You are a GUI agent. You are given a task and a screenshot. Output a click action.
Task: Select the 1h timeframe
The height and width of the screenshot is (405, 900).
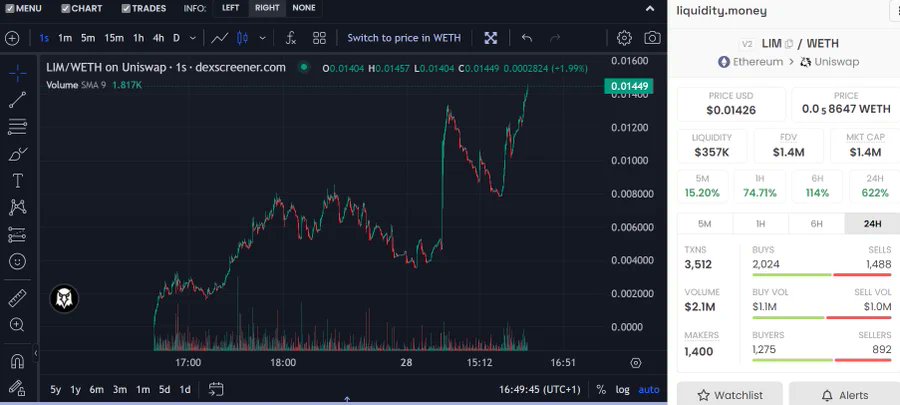138,38
